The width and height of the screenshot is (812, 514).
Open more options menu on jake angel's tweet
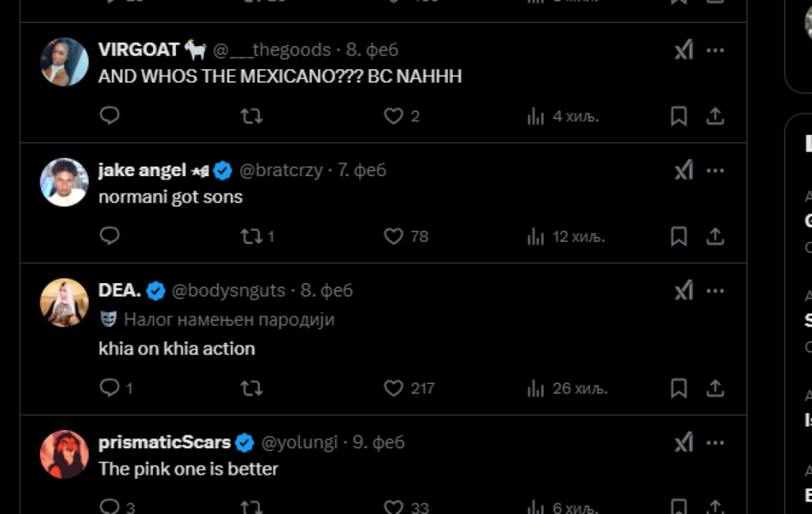(715, 170)
